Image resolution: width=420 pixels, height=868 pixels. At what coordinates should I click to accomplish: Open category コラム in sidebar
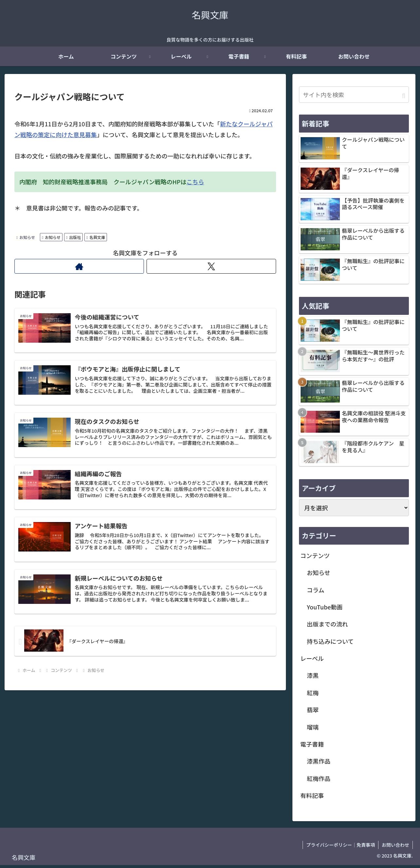pyautogui.click(x=315, y=590)
